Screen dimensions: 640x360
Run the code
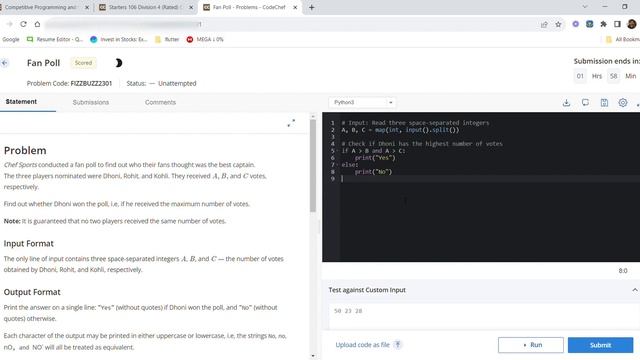[x=531, y=345]
